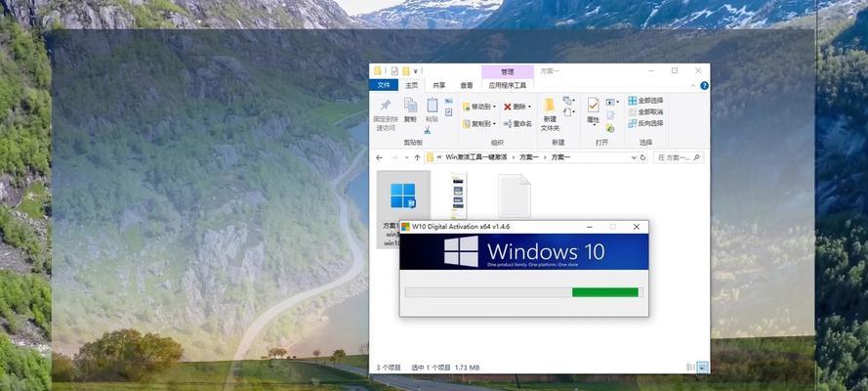Click the Pin to Quick access (固定到快速访问) icon
Image resolution: width=868 pixels, height=391 pixels.
tap(386, 106)
